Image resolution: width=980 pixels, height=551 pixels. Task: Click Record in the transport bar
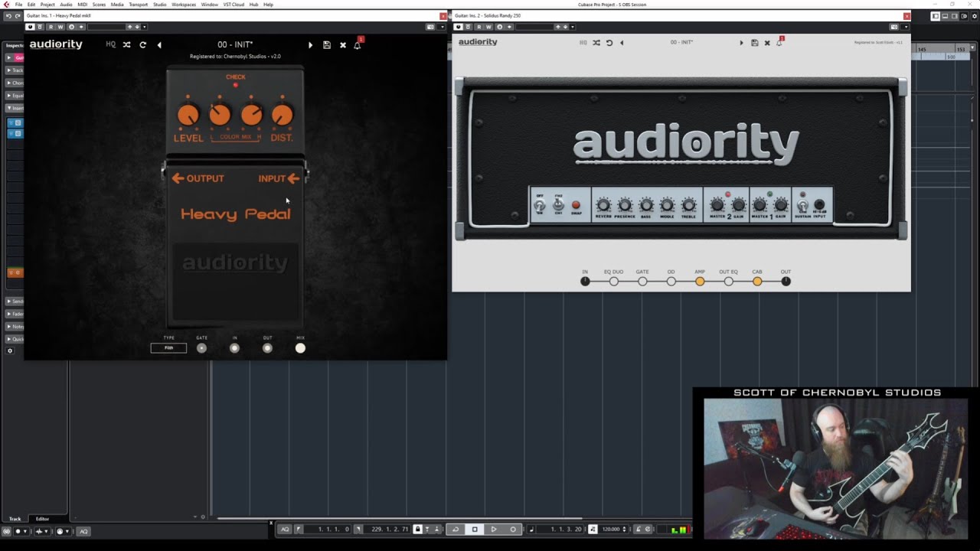513,529
